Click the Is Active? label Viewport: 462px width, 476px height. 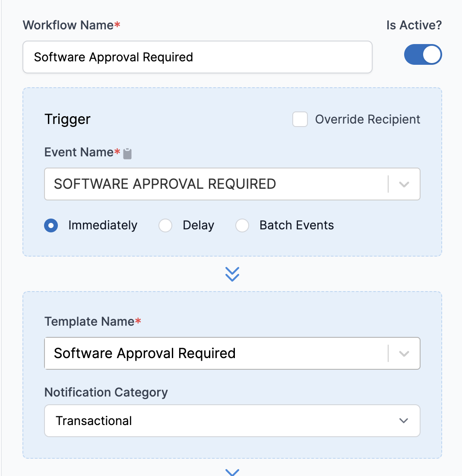point(414,25)
